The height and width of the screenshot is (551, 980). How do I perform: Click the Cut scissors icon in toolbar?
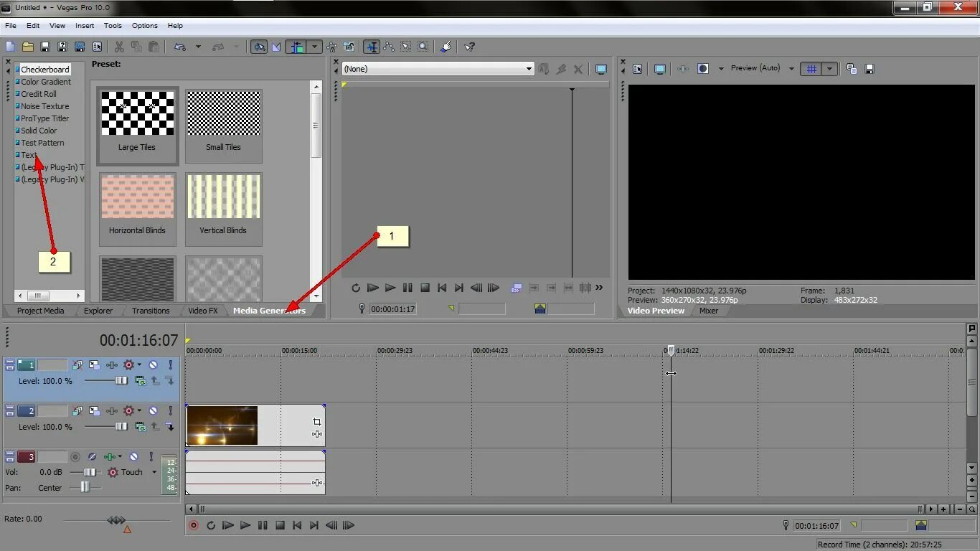pyautogui.click(x=119, y=47)
